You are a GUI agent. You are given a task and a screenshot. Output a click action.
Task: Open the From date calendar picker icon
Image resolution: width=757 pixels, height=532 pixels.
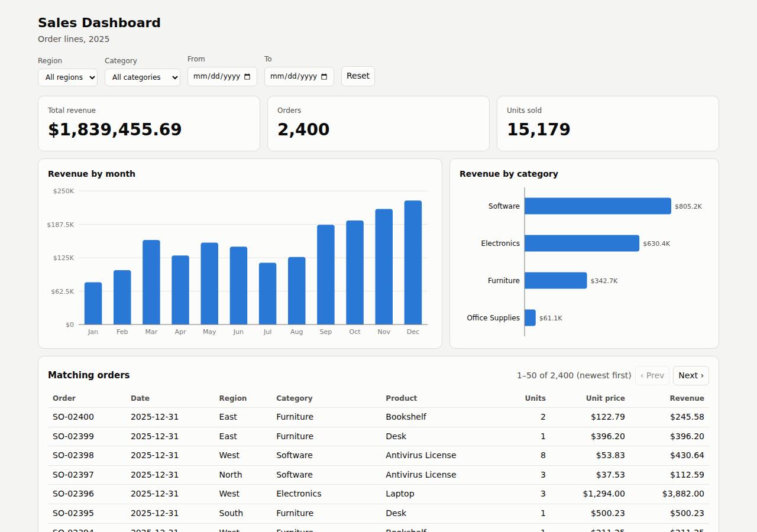pyautogui.click(x=247, y=76)
